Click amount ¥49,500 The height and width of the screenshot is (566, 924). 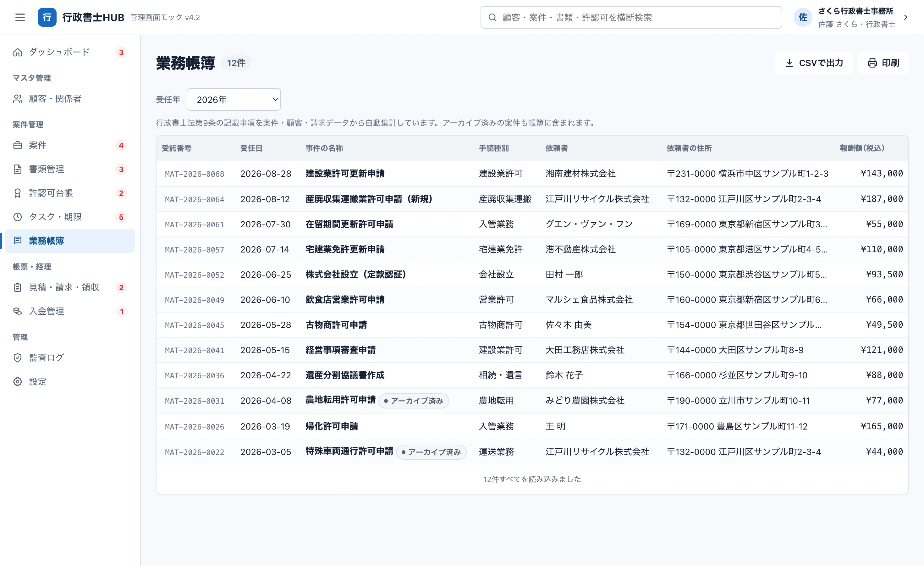click(x=884, y=325)
